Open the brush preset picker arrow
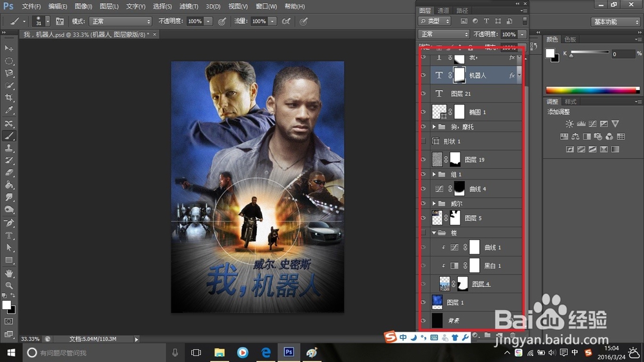This screenshot has width=644, height=362. (48, 21)
